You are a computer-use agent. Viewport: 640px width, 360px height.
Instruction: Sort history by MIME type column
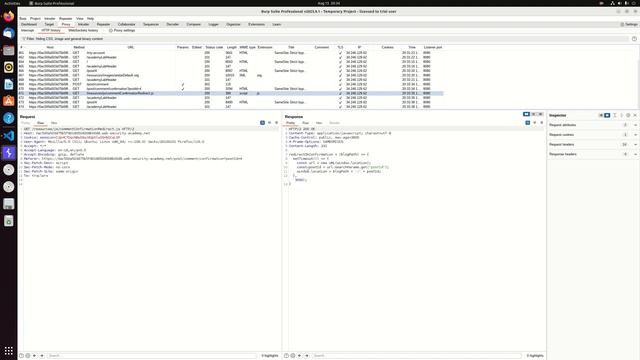(x=247, y=47)
